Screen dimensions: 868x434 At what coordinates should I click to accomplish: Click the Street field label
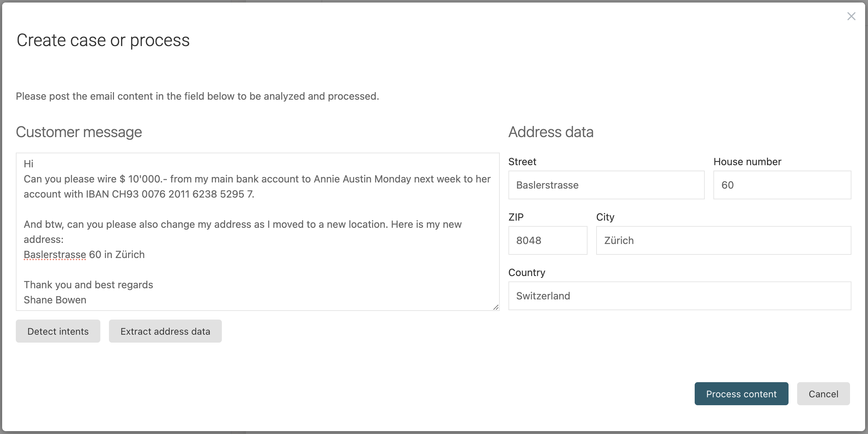pyautogui.click(x=522, y=162)
